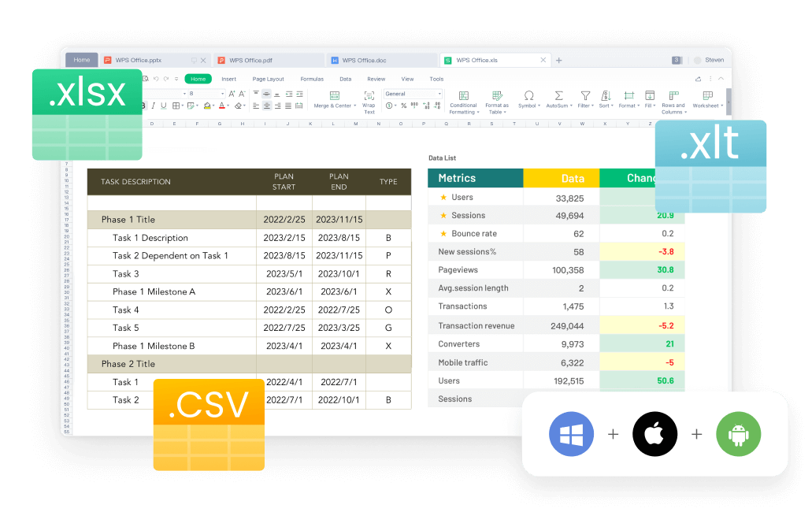The width and height of the screenshot is (812, 512).
Task: Click the Format cells icon
Action: [628, 96]
